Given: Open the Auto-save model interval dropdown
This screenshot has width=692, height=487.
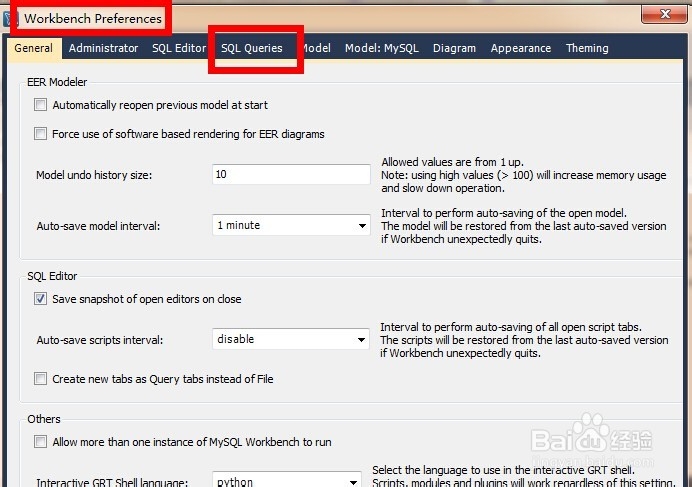Looking at the screenshot, I should pyautogui.click(x=291, y=225).
